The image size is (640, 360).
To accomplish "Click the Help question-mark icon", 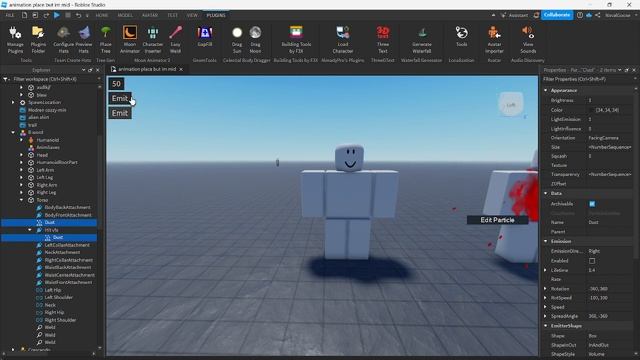I will point(580,15).
